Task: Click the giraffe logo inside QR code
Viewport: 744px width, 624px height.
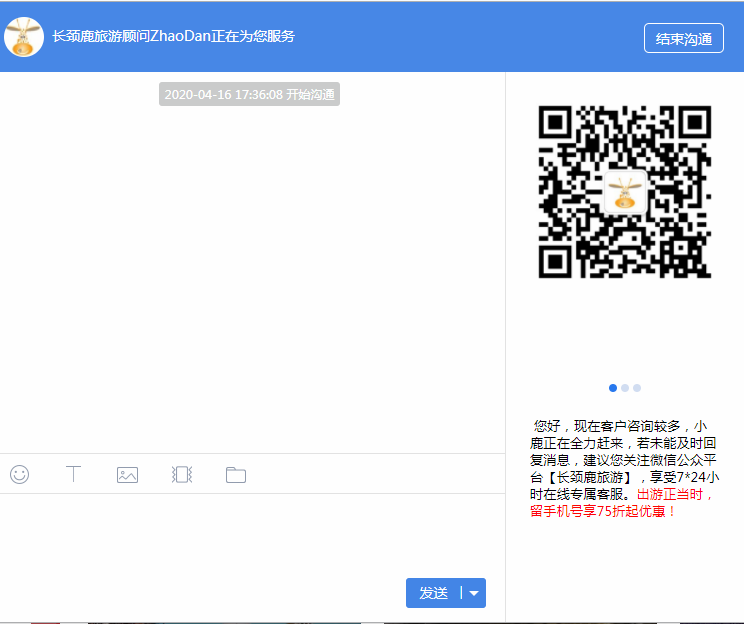Action: [x=625, y=191]
